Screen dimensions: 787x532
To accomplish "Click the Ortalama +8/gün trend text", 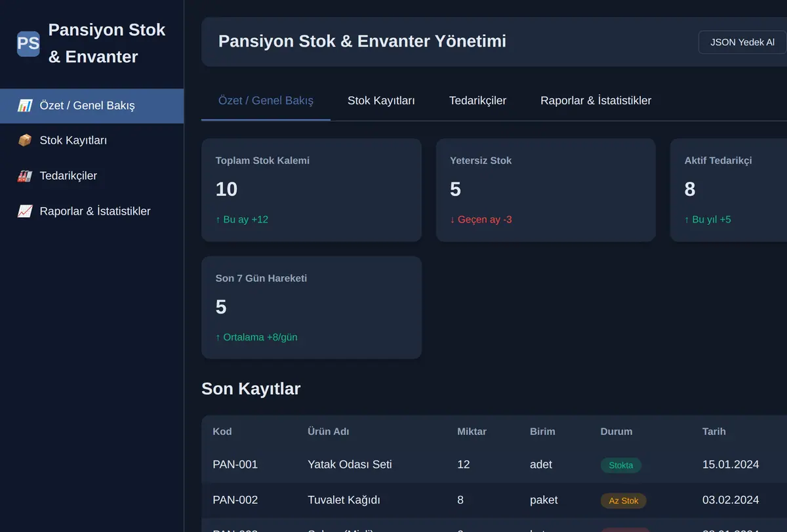I will pos(256,337).
